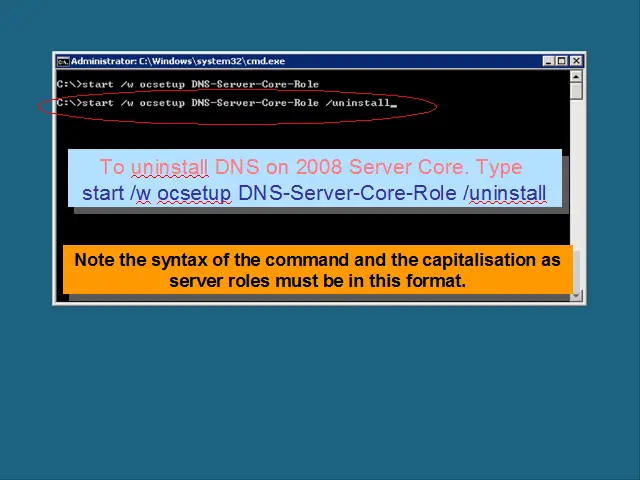This screenshot has height=480, width=640.
Task: Click the blue 'start /w ocsetup DNS-Server-Core-Role /uninstall' caption
Action: 314,193
